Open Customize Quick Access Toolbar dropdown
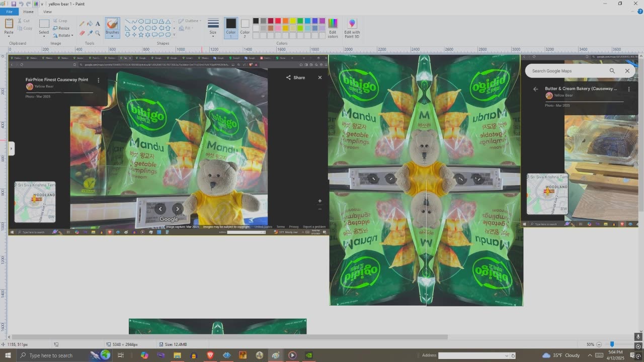The height and width of the screenshot is (362, 644). [x=42, y=4]
